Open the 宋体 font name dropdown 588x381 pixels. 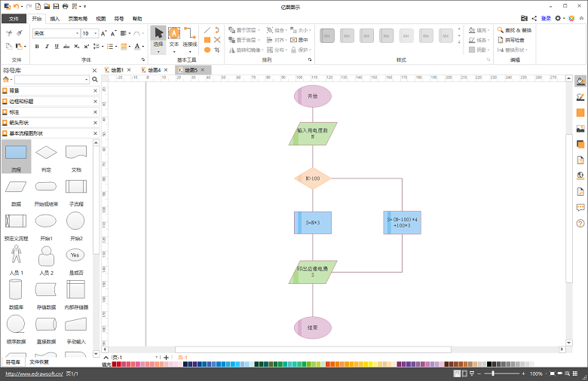tap(77, 33)
